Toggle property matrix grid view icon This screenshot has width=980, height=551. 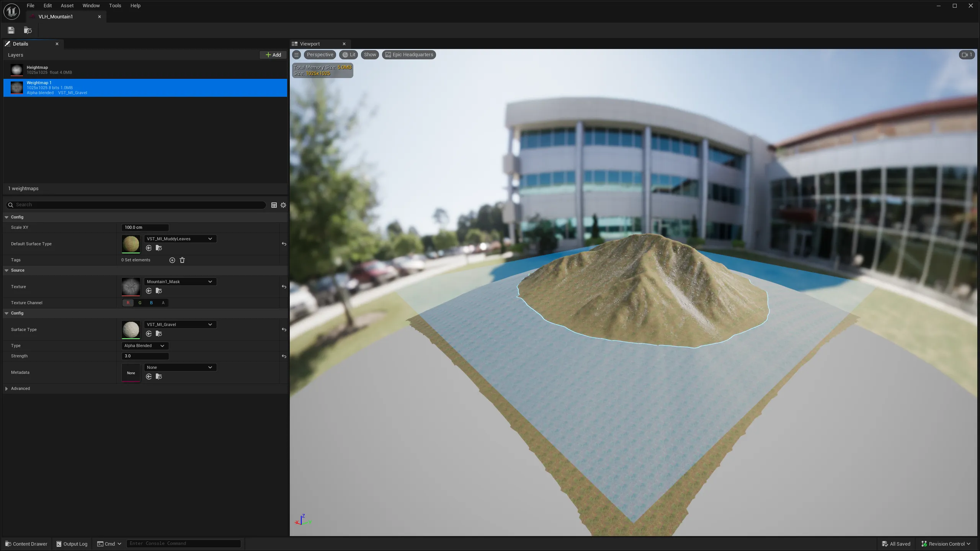(274, 205)
